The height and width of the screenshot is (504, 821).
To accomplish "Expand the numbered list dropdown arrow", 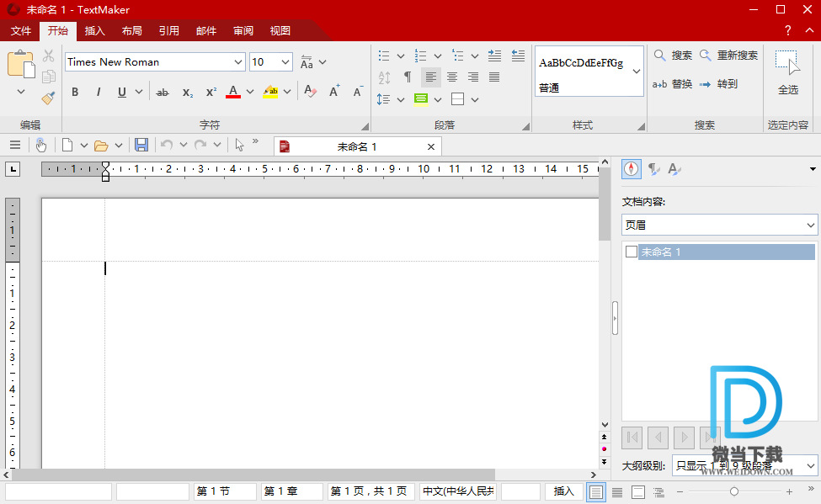I will (438, 56).
